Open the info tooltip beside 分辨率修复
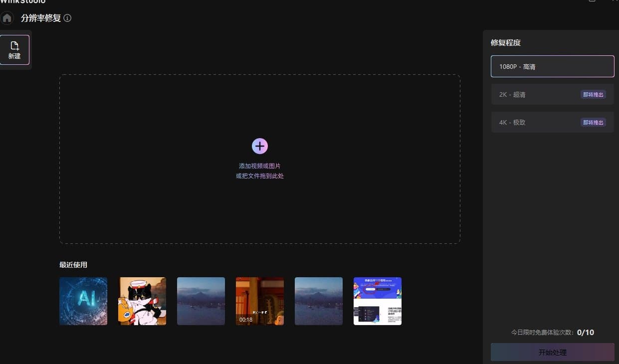The image size is (619, 364). [x=68, y=18]
